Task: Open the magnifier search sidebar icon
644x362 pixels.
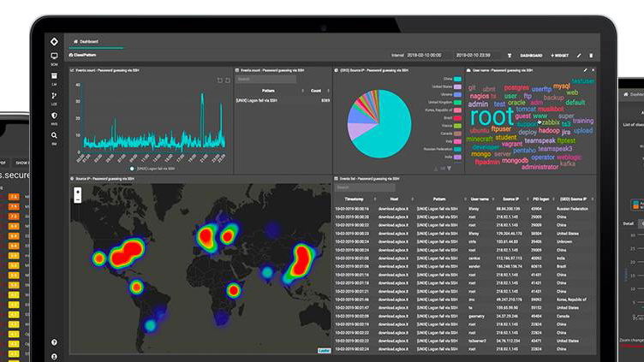Action: (54, 134)
